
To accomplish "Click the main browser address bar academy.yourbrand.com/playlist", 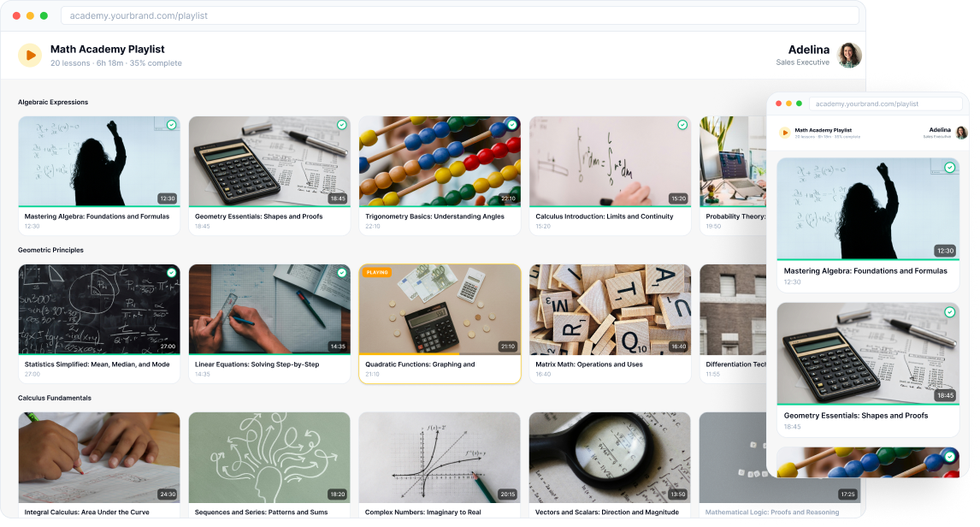I will 459,15.
